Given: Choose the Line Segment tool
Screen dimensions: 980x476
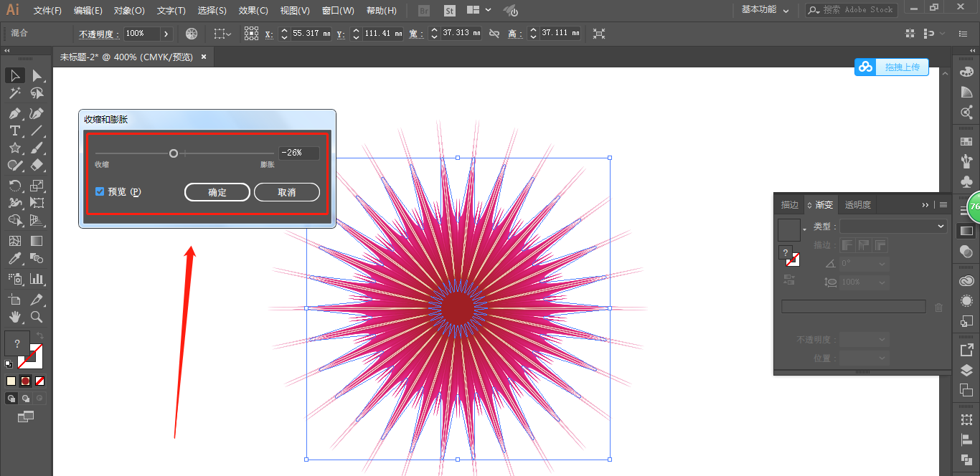Looking at the screenshot, I should [37, 130].
